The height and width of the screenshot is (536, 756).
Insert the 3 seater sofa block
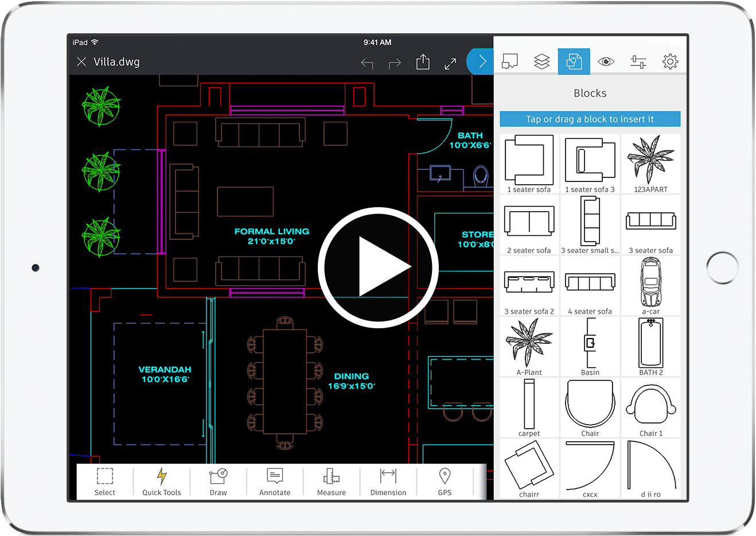651,225
